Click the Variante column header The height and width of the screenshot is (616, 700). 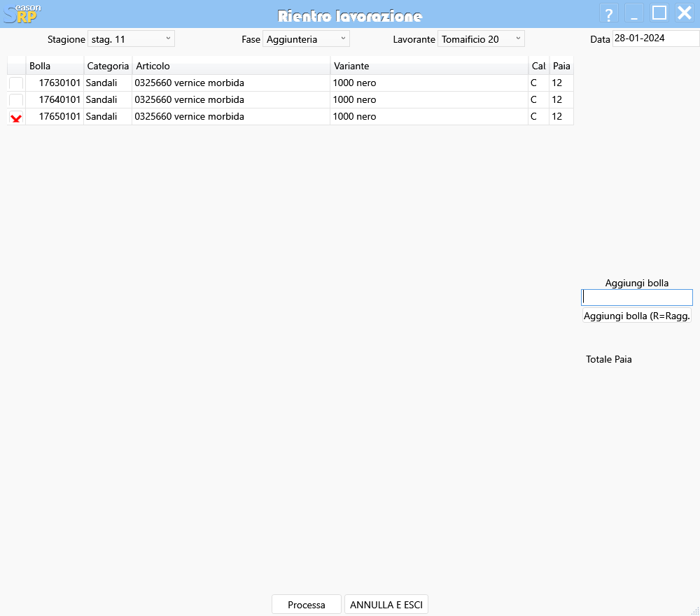[428, 66]
